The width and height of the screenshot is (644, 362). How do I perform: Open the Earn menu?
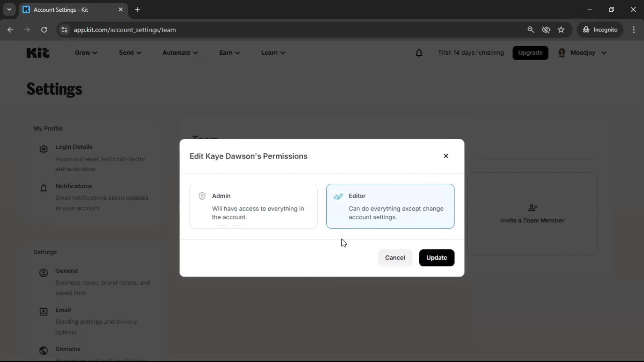[229, 53]
